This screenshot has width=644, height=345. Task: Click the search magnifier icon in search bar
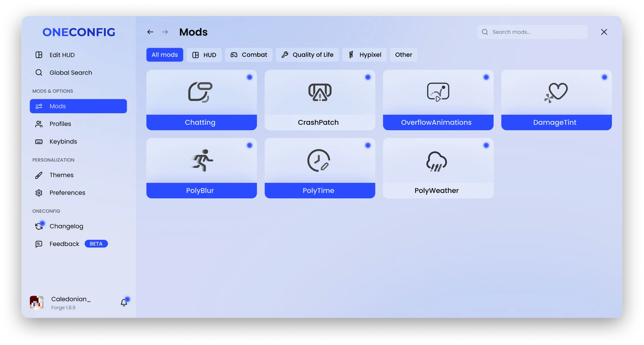click(485, 32)
